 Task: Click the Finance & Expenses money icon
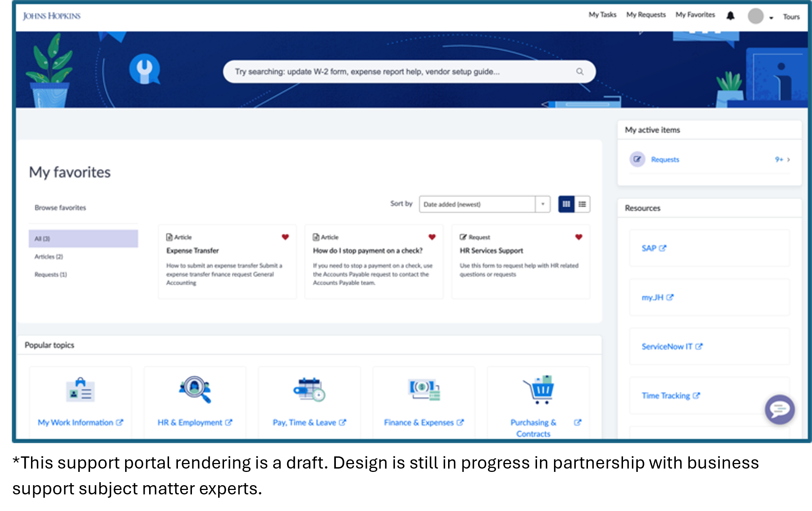click(424, 389)
